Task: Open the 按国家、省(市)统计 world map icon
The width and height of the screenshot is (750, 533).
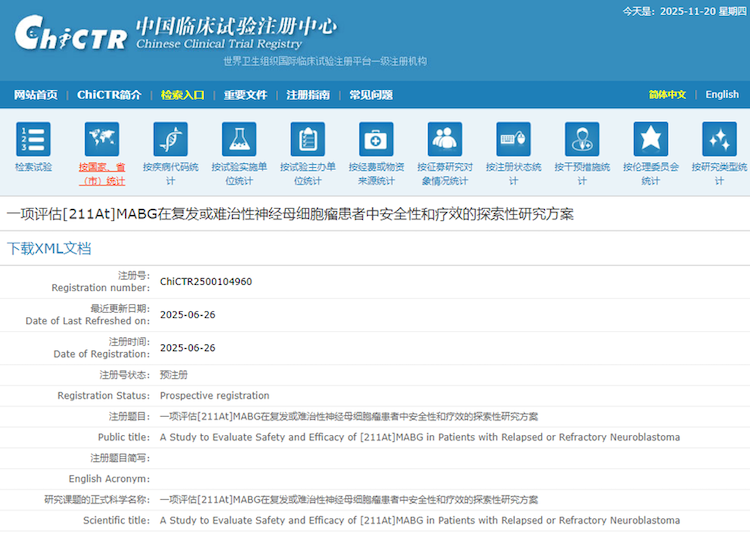Action: point(102,140)
